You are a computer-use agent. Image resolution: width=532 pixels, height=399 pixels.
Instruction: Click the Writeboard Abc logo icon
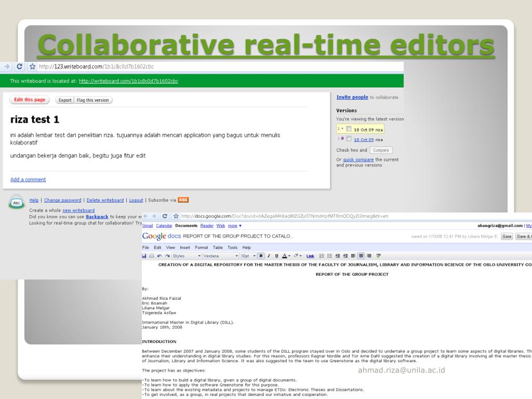(16, 203)
